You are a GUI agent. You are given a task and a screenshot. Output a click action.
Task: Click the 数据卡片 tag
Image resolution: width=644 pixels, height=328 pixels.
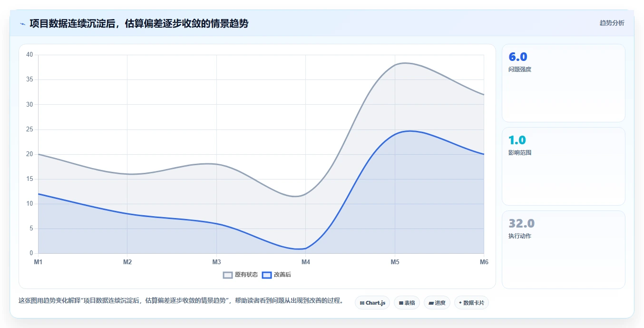point(471,303)
